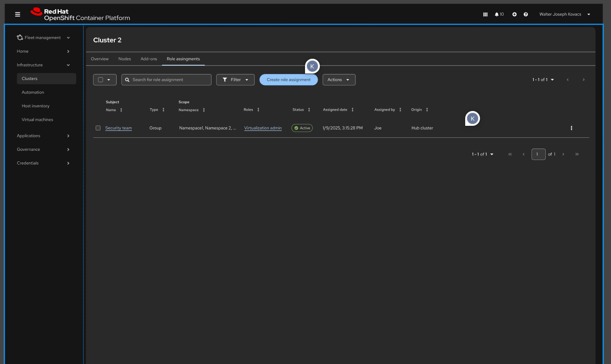This screenshot has width=611, height=364.
Task: Open the notifications bell
Action: tap(497, 14)
